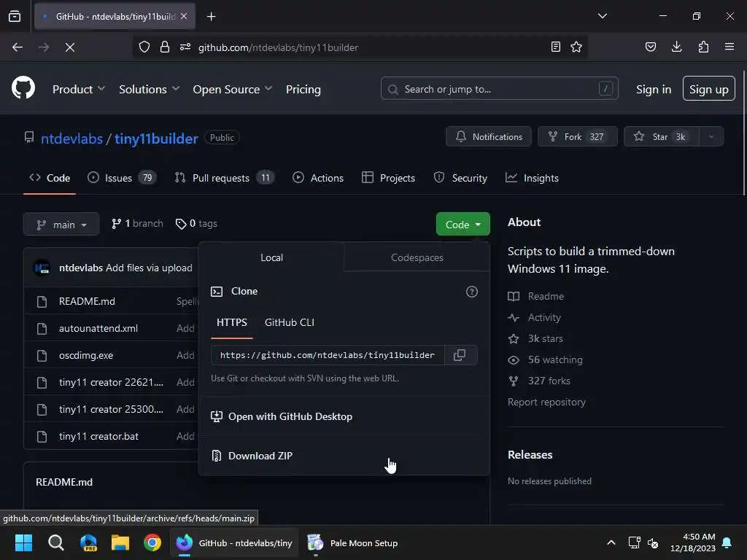747x560 pixels.
Task: Close the GitHub tiny11builder tab
Action: click(x=184, y=16)
